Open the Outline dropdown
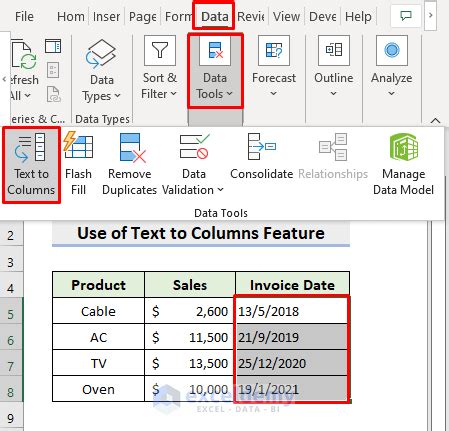The width and height of the screenshot is (449, 431). point(334,67)
